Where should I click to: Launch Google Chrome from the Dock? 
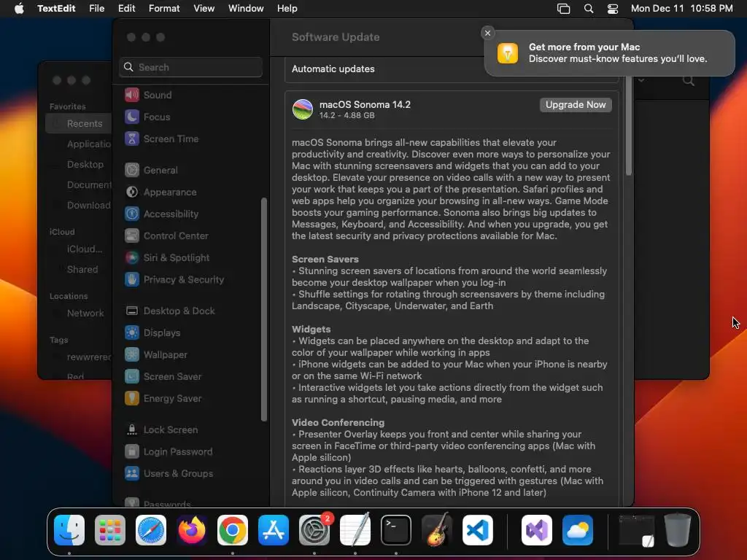(233, 530)
